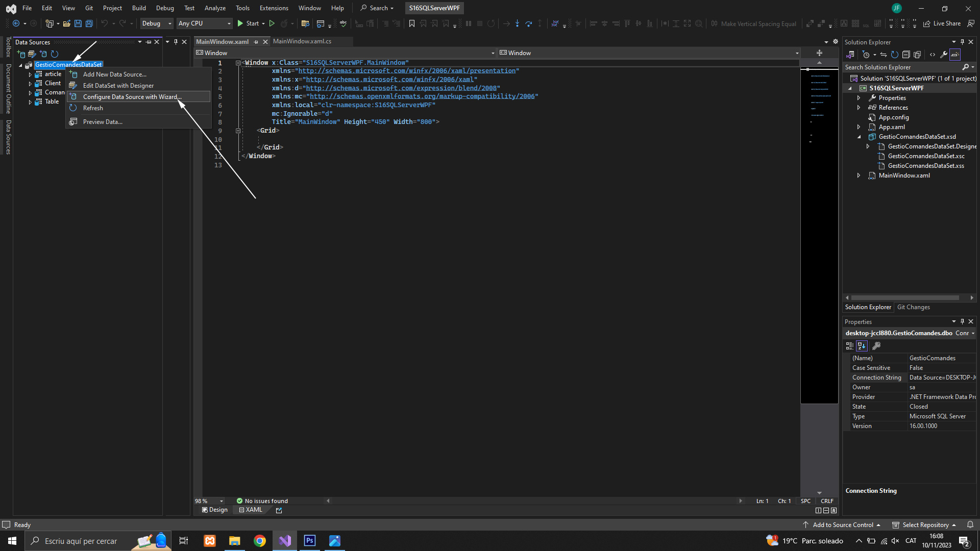Open Visual Studio from Windows taskbar

[x=285, y=541]
